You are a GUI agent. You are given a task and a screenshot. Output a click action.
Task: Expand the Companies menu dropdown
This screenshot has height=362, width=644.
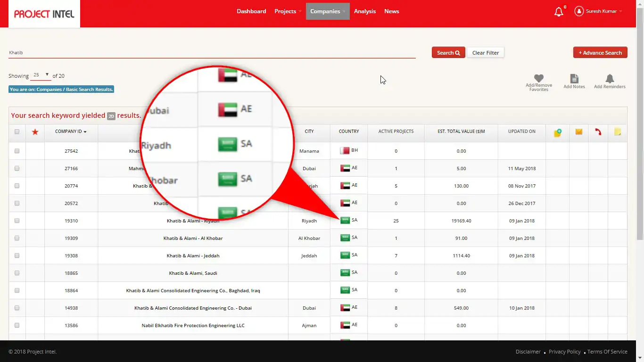click(x=328, y=11)
